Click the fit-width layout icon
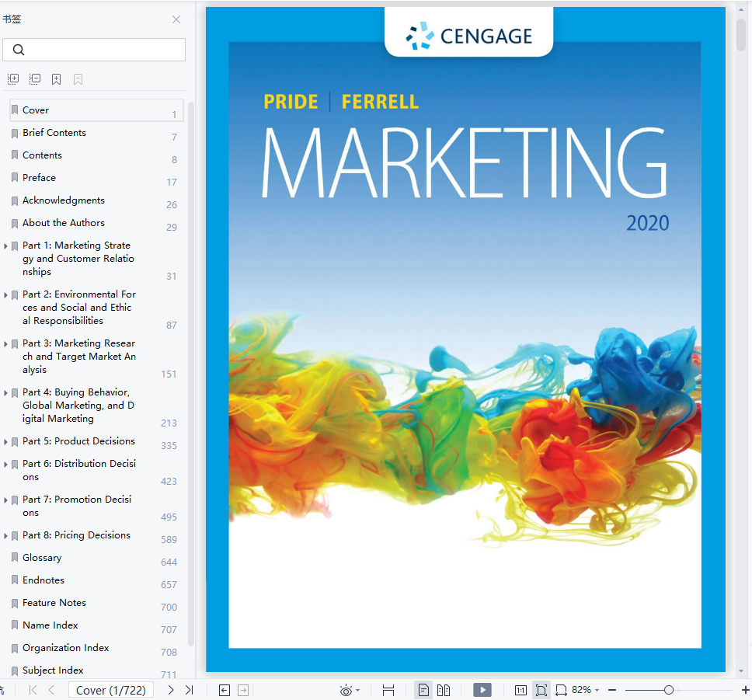The width and height of the screenshot is (752, 700). tap(388, 691)
